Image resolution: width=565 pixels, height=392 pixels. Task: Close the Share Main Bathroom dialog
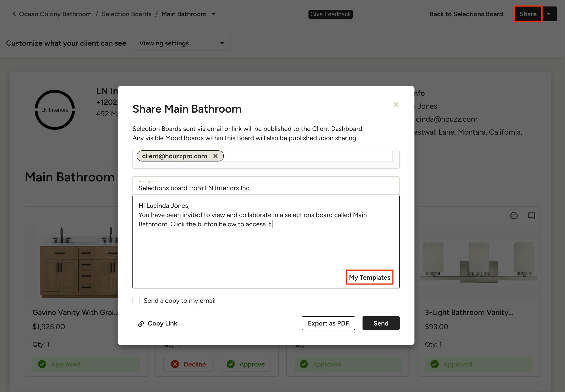point(396,105)
